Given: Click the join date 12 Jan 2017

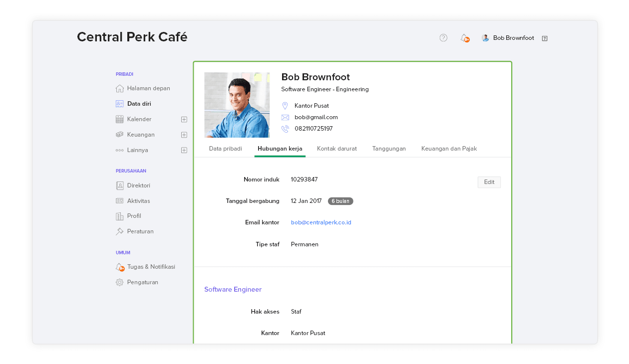Looking at the screenshot, I should coord(307,201).
